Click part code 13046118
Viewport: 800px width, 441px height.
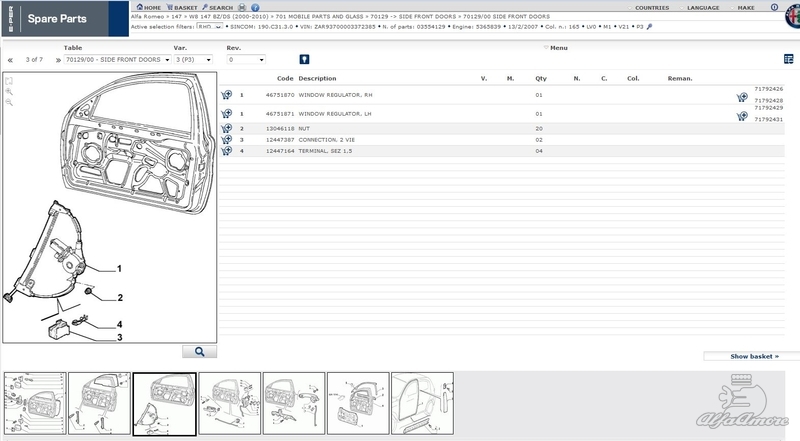pyautogui.click(x=280, y=129)
